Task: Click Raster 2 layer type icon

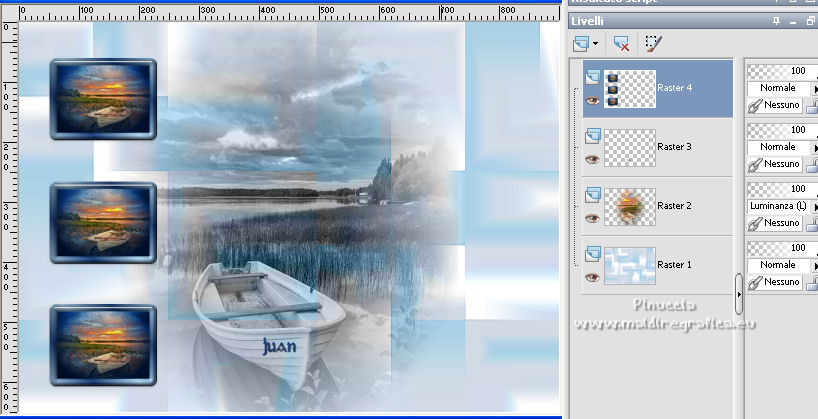Action: 592,196
